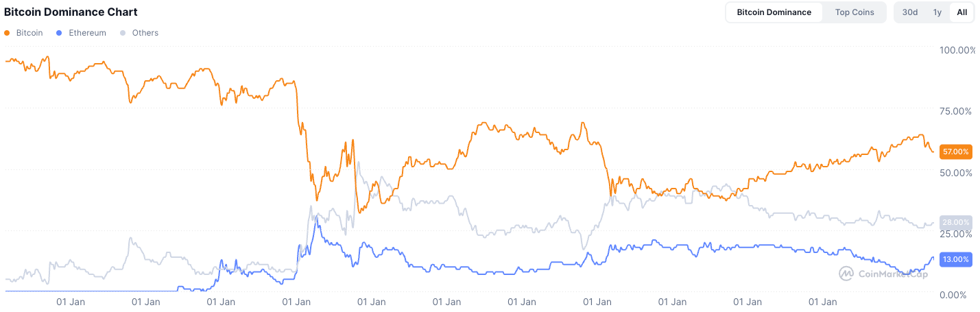The height and width of the screenshot is (312, 980).
Task: Select the 1y time range
Action: click(937, 12)
